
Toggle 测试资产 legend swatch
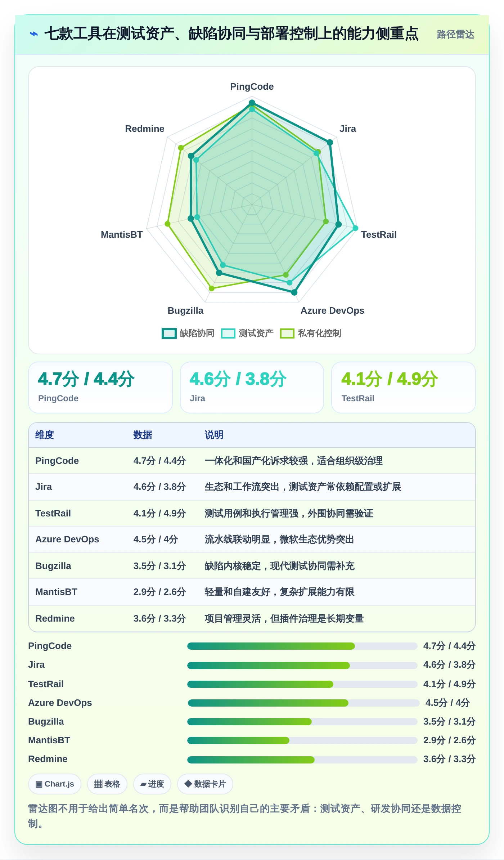(228, 333)
